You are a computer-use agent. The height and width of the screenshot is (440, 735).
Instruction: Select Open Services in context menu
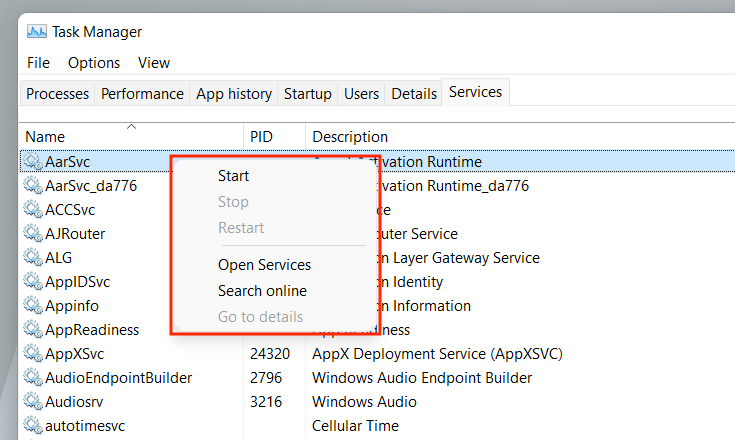pyautogui.click(x=264, y=265)
